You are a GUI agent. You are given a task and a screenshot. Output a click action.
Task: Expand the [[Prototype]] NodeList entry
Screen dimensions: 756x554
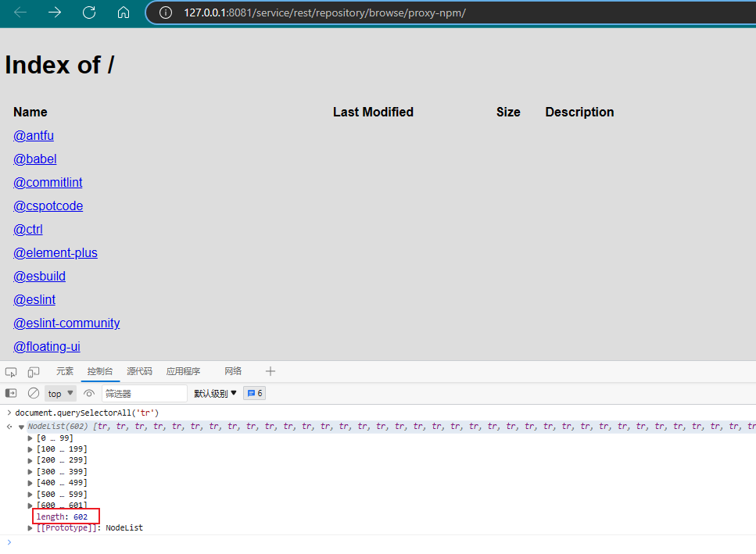tap(30, 528)
